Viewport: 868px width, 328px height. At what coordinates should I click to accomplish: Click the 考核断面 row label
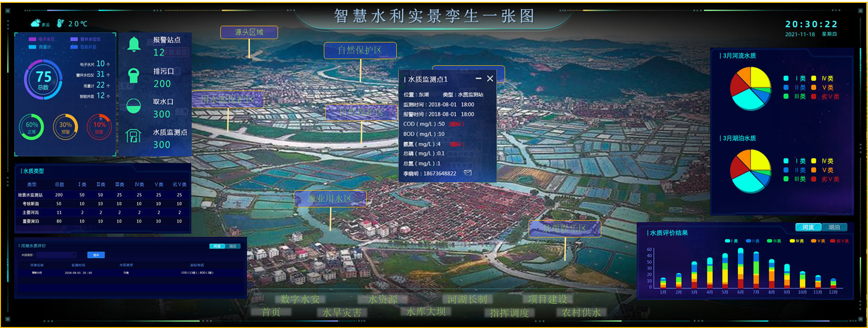click(31, 204)
